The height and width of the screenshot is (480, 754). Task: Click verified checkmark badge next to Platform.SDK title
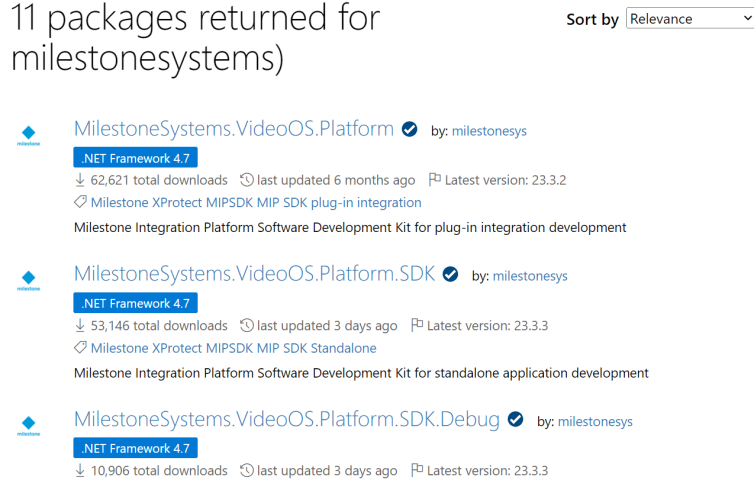click(x=450, y=275)
